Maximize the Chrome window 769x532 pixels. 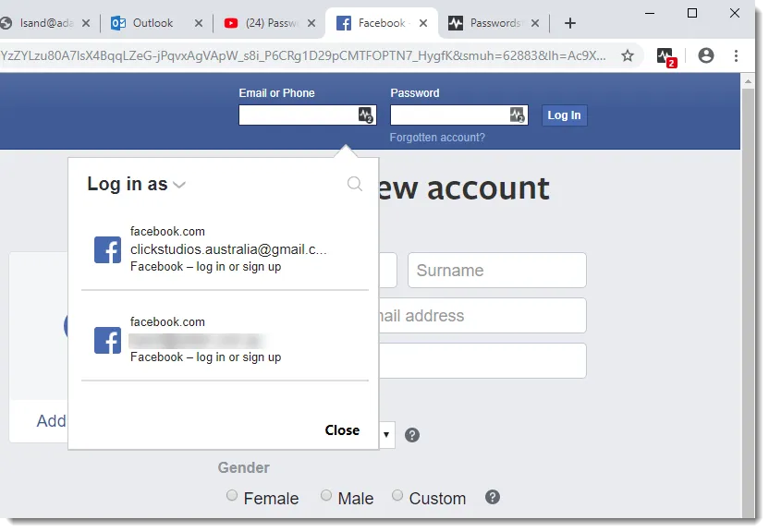pyautogui.click(x=692, y=13)
